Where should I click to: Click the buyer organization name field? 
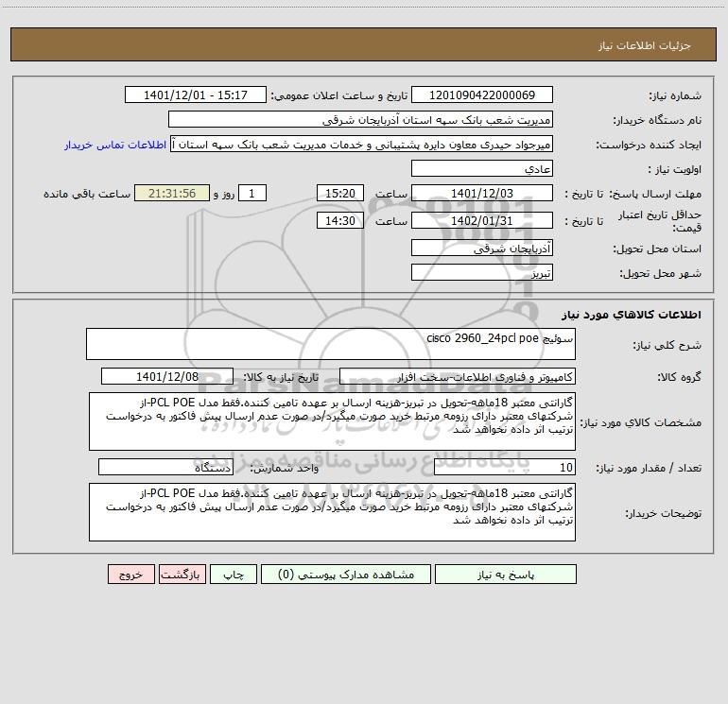click(x=360, y=119)
